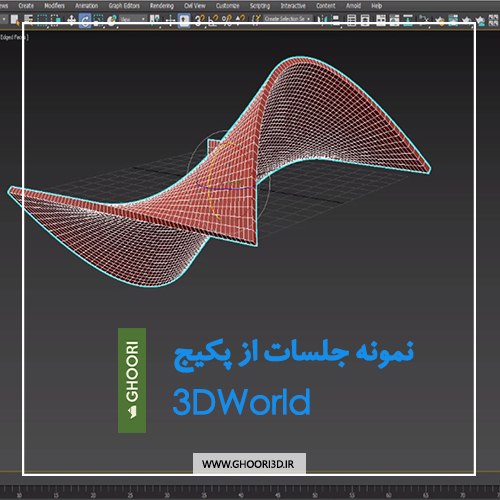Click the WWW.GHOORI3D.IR link
The width and height of the screenshot is (500, 500).
pos(248,464)
